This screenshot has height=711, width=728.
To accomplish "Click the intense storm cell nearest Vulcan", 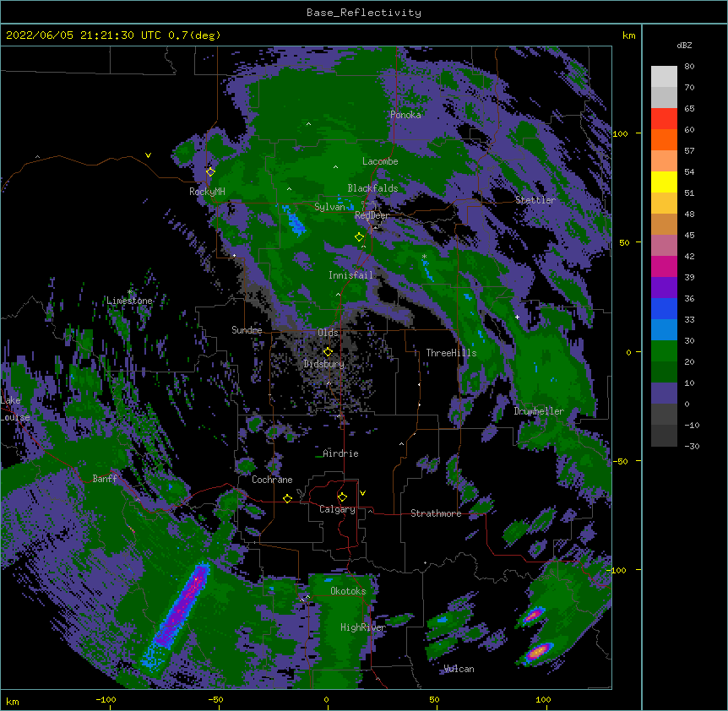I will coord(538,652).
